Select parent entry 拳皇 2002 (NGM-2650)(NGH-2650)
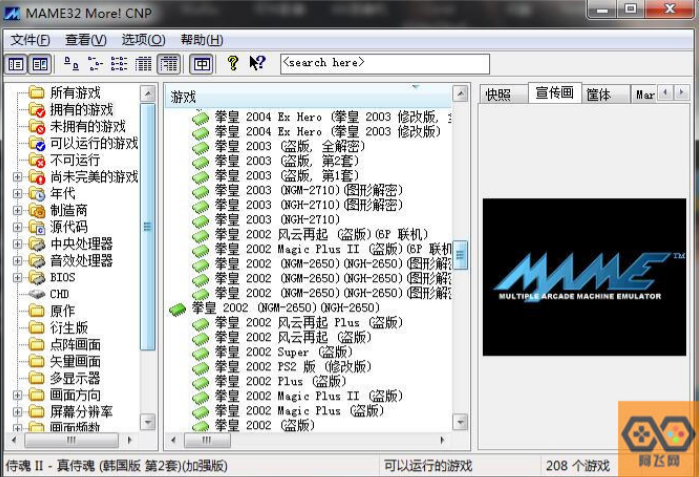699x477 pixels. pyautogui.click(x=285, y=308)
